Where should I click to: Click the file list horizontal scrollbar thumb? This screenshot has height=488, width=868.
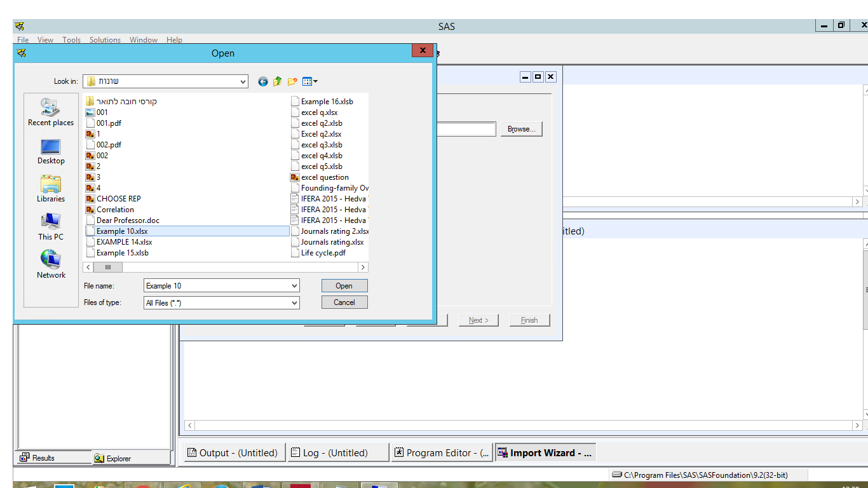108,268
